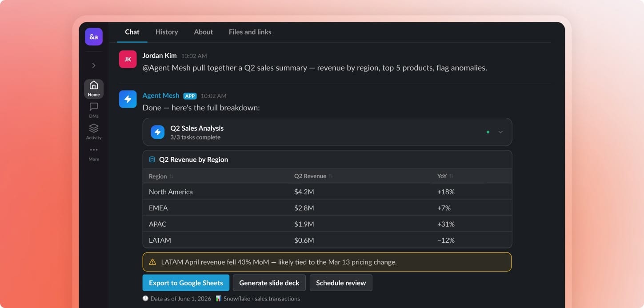Click the database icon beside Q2 Revenue by Region
The height and width of the screenshot is (308, 644).
152,160
